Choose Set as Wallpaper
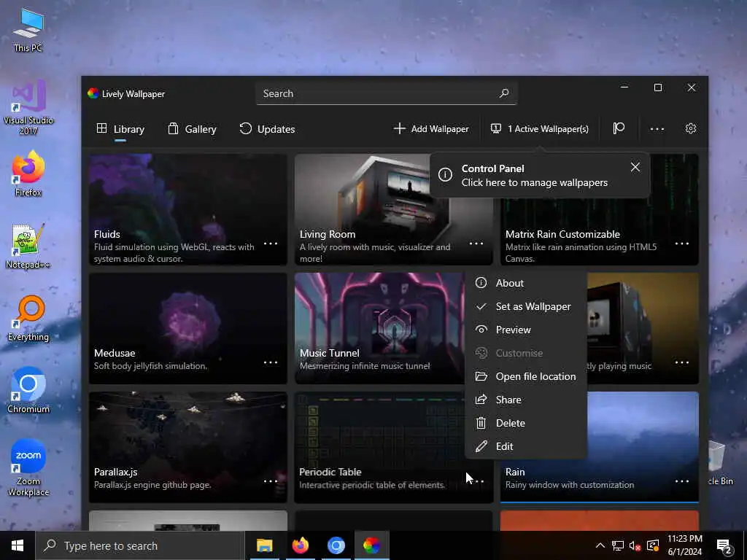 click(x=525, y=306)
